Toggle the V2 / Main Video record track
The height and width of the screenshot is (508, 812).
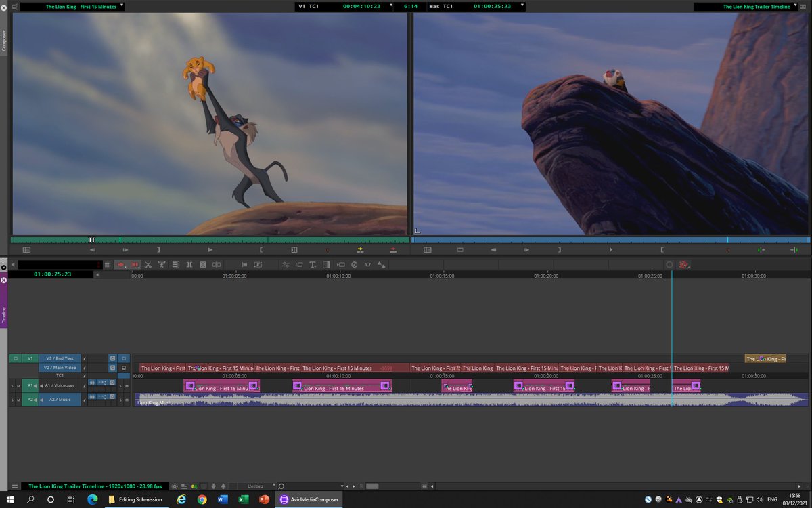pos(60,367)
